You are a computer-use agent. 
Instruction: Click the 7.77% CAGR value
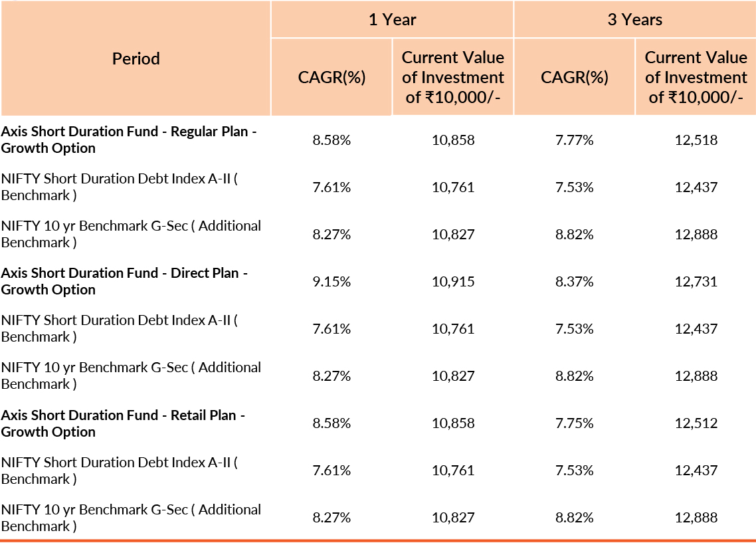(x=574, y=140)
